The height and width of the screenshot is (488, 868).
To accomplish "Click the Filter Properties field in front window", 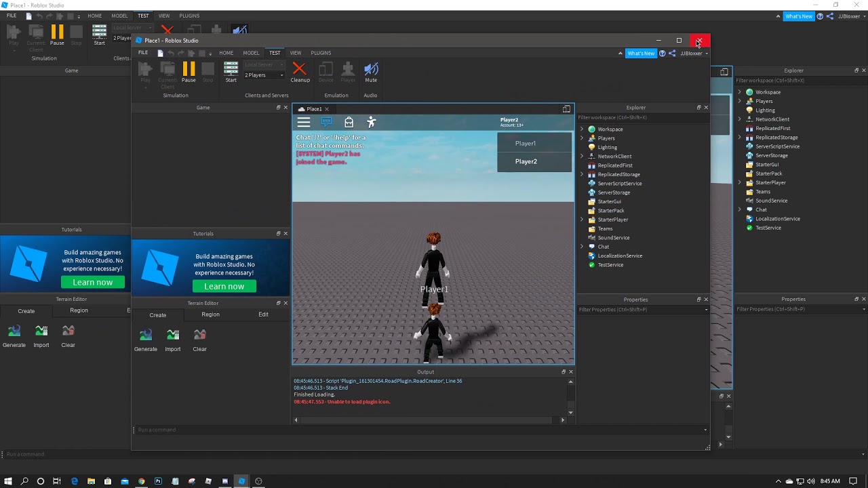I will pos(642,310).
